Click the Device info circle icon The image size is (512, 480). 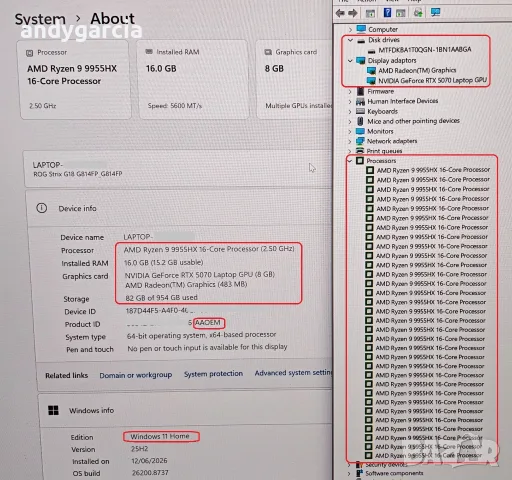click(42, 208)
